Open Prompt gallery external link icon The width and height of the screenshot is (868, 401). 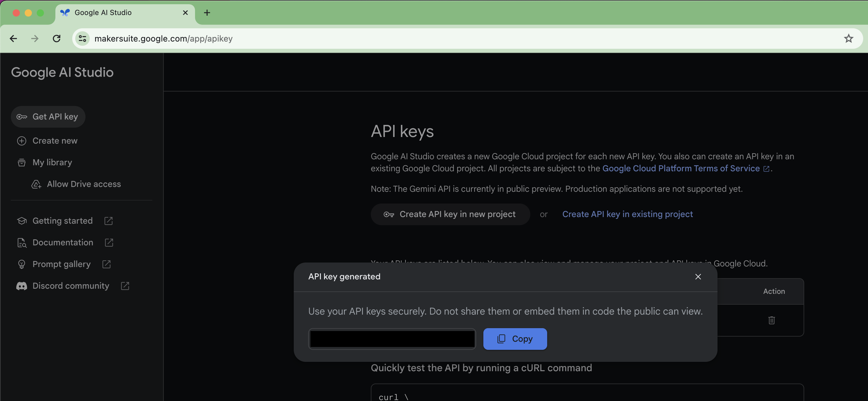(x=107, y=264)
